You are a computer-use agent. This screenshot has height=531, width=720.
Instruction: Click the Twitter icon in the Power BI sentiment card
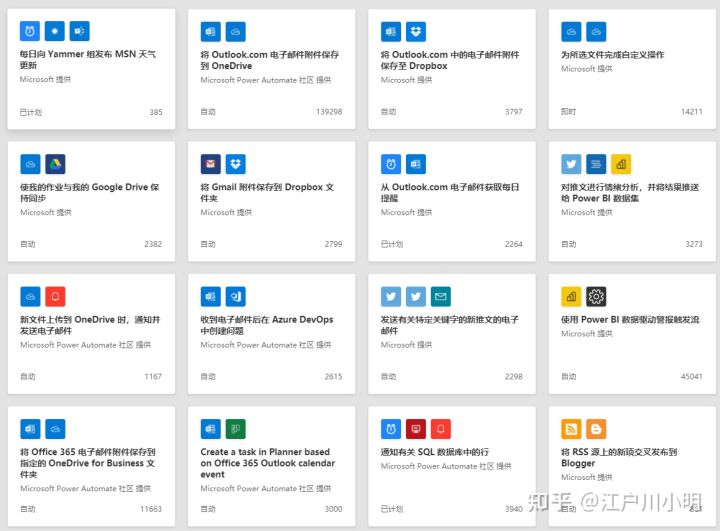(x=571, y=164)
